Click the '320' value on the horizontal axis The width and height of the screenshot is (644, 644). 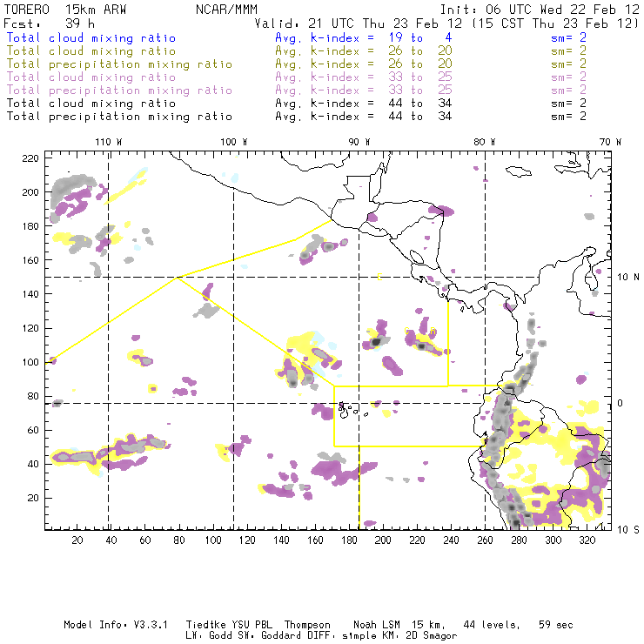tap(587, 540)
